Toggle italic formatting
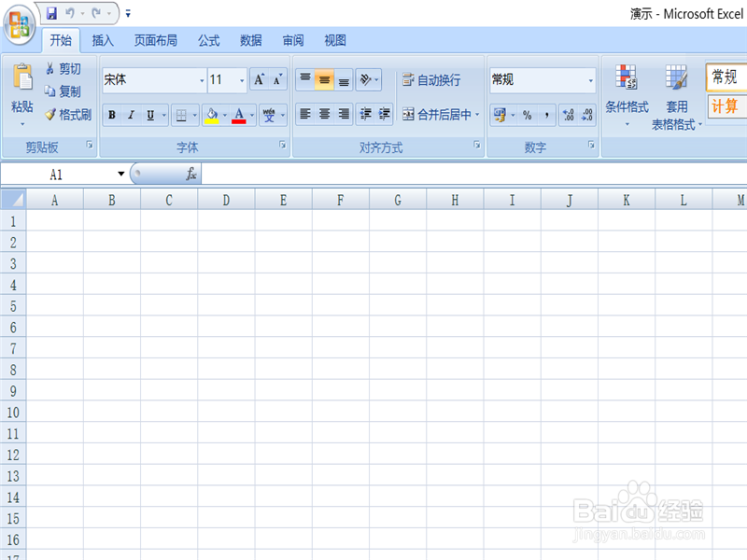 point(131,115)
